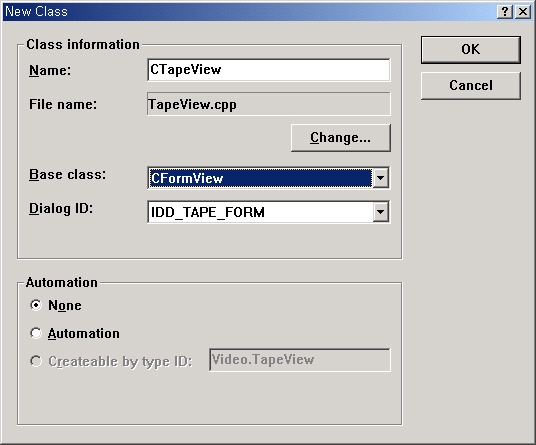Confirm the new class with OK
536x445 pixels.
pyautogui.click(x=471, y=50)
